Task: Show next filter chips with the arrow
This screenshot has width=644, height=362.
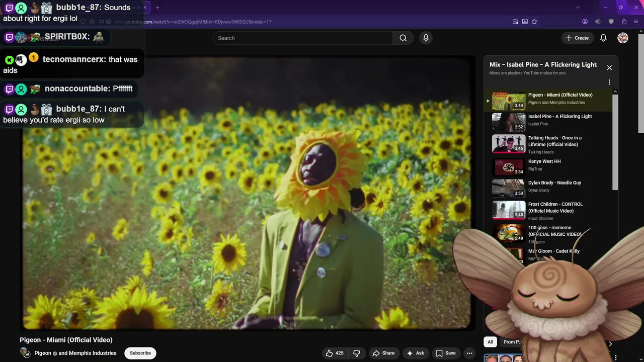Action: coord(610,344)
